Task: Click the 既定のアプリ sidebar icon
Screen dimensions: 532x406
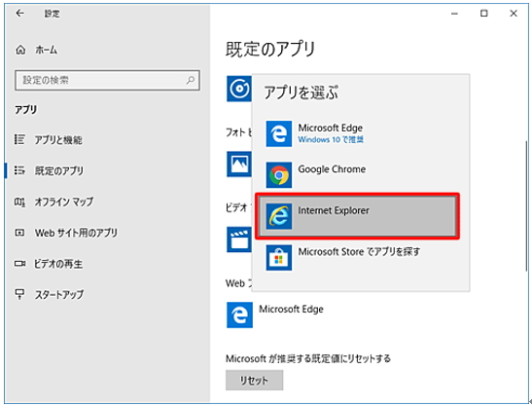Action: pos(19,170)
